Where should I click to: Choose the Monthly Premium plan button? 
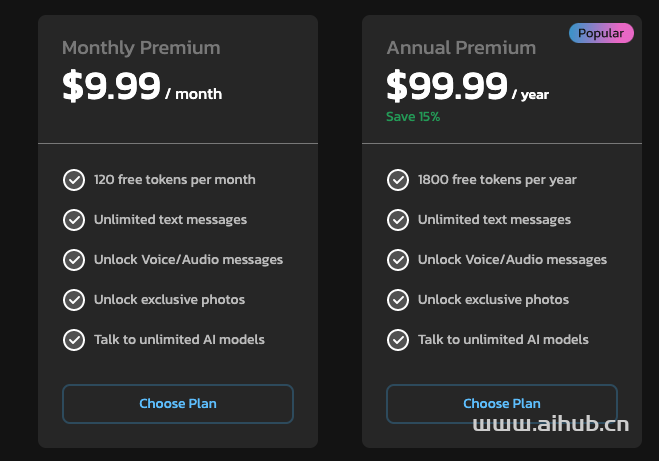tap(178, 404)
